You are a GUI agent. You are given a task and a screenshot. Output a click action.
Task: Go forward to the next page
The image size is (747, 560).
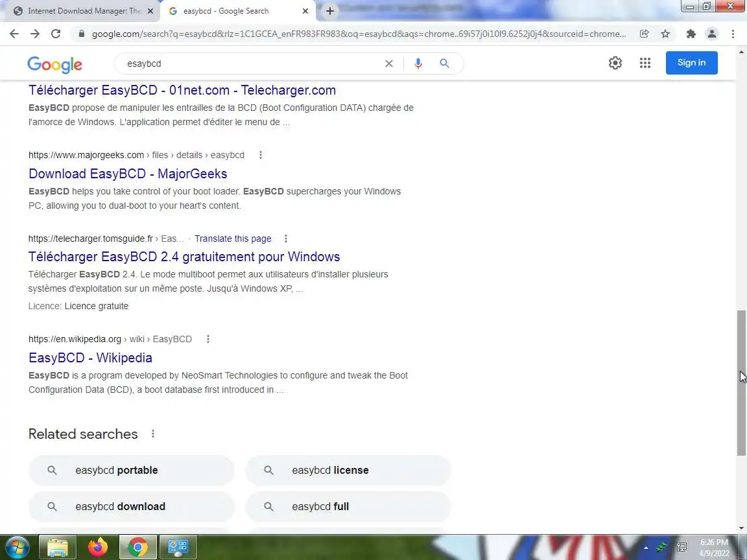pos(35,34)
